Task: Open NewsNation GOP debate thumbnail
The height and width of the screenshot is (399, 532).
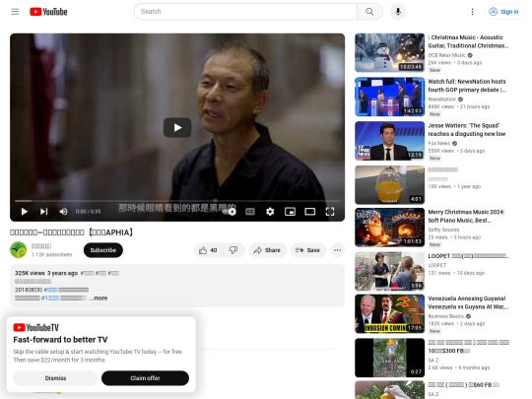Action: [389, 97]
